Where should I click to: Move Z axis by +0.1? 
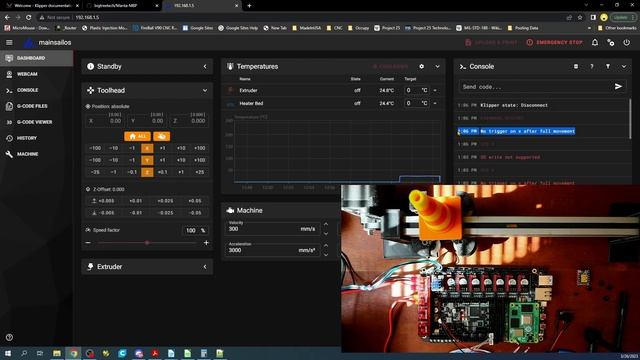point(162,172)
